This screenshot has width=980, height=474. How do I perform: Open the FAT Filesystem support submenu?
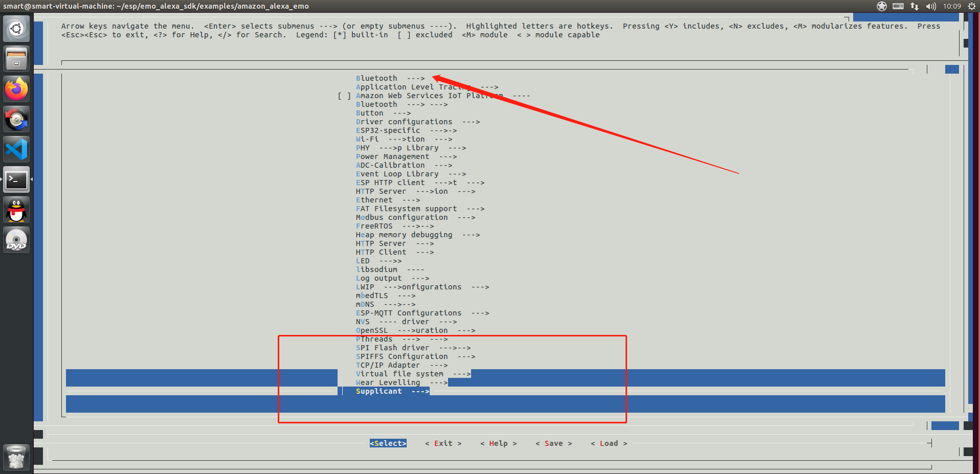point(420,209)
